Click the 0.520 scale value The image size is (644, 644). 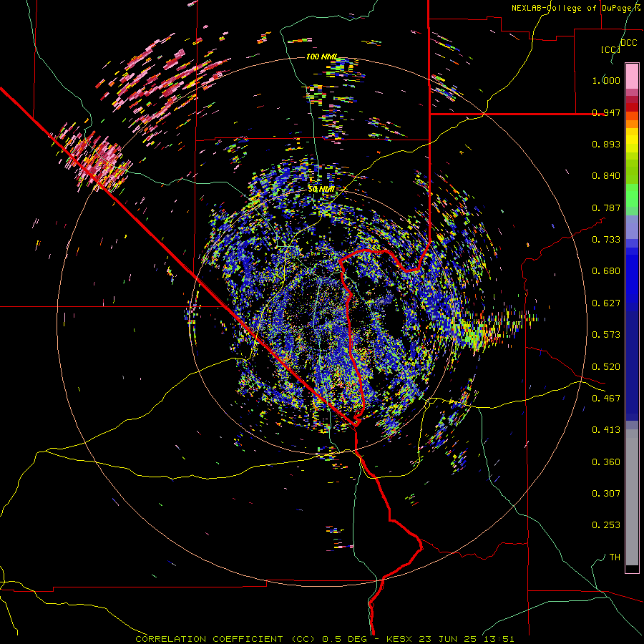click(606, 367)
